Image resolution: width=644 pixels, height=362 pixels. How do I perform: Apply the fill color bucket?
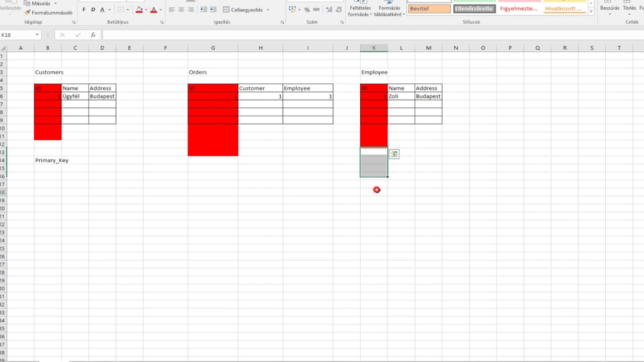[x=139, y=10]
